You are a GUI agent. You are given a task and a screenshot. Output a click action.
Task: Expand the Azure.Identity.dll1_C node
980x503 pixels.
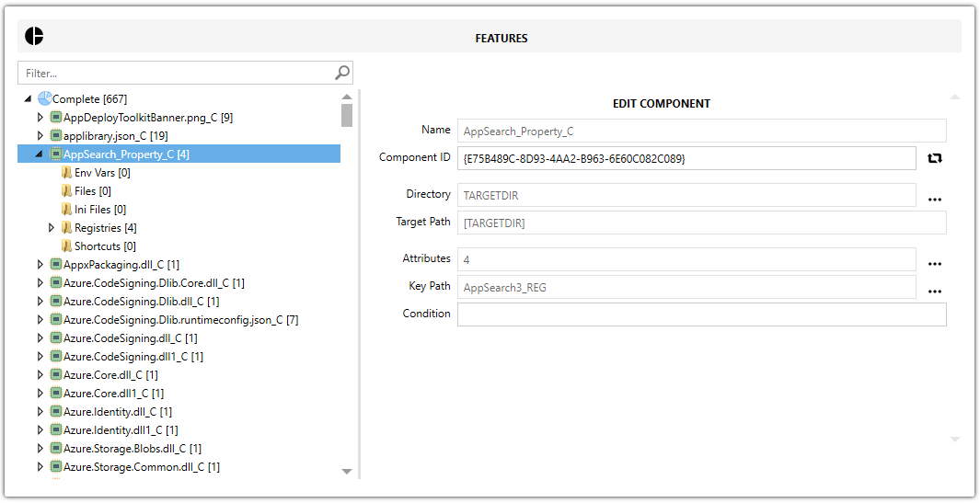click(x=40, y=429)
